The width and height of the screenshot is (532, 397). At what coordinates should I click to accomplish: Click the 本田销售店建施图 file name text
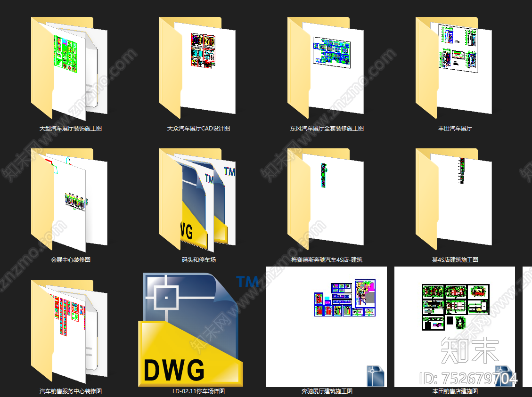pos(455,391)
